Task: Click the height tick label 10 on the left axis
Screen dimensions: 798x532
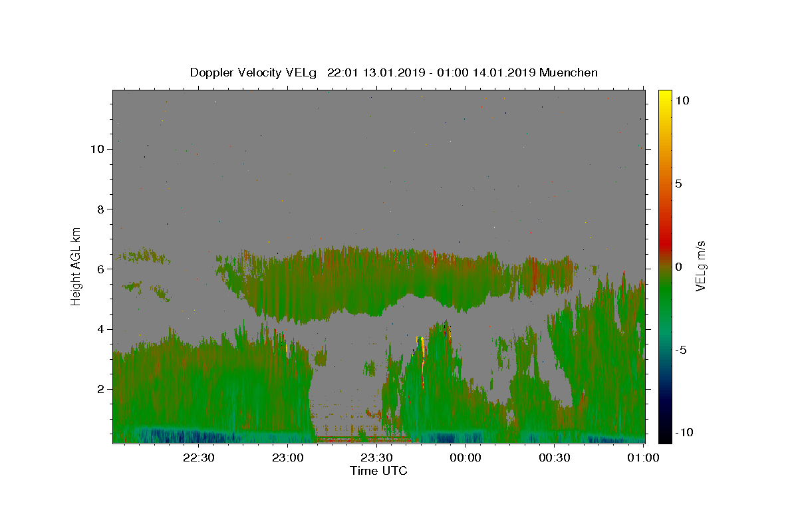Action: pos(98,149)
